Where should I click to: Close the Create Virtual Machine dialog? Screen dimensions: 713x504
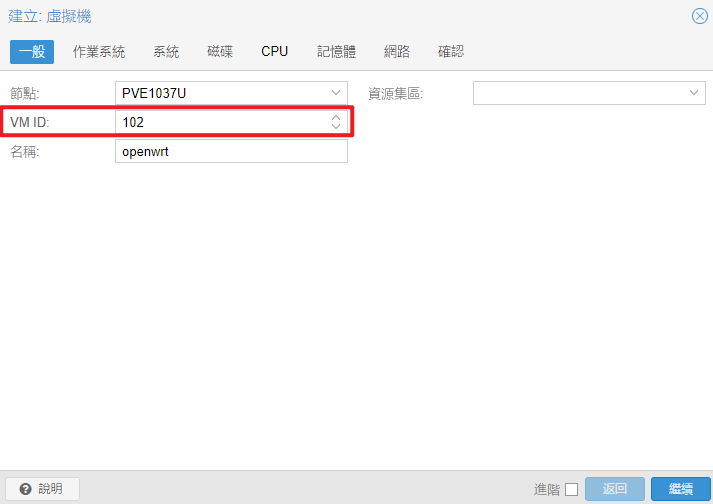(x=699, y=16)
